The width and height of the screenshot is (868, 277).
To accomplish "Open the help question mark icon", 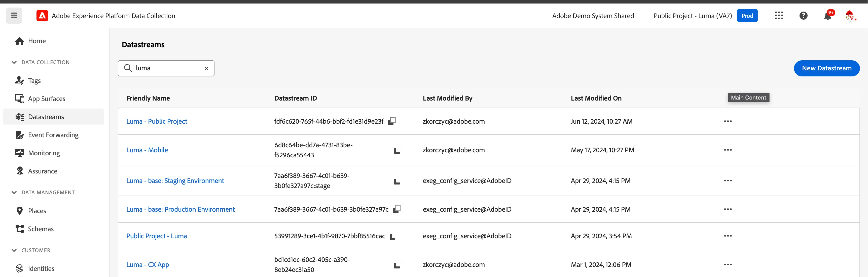I will 803,16.
